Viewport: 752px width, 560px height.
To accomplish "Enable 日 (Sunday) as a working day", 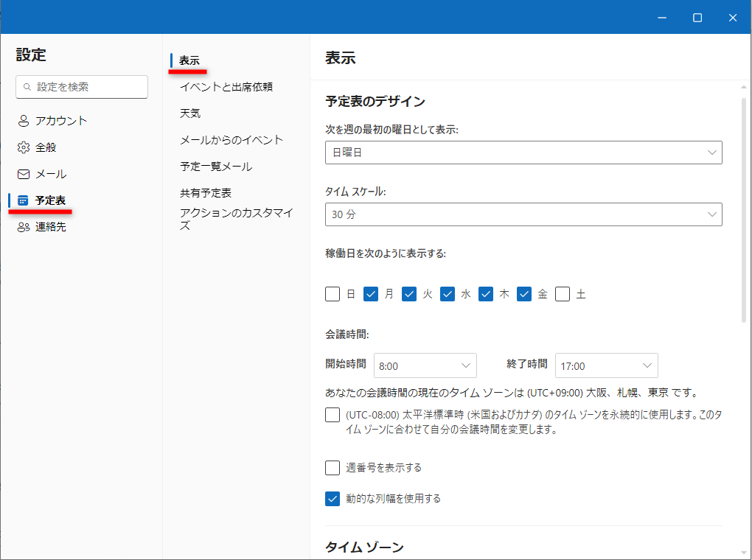I will coord(333,293).
